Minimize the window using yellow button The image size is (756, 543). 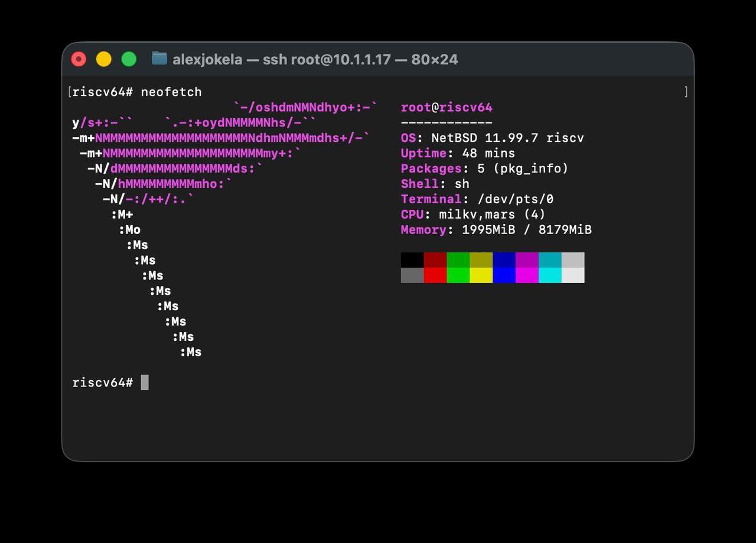(x=104, y=59)
